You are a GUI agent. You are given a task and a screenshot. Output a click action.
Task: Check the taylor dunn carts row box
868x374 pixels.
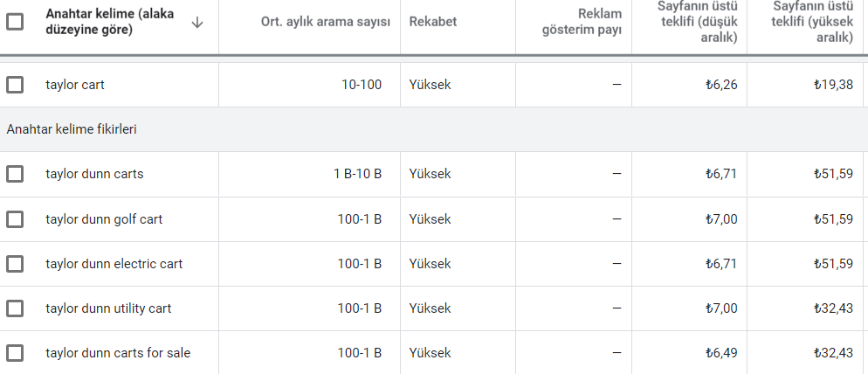click(14, 174)
